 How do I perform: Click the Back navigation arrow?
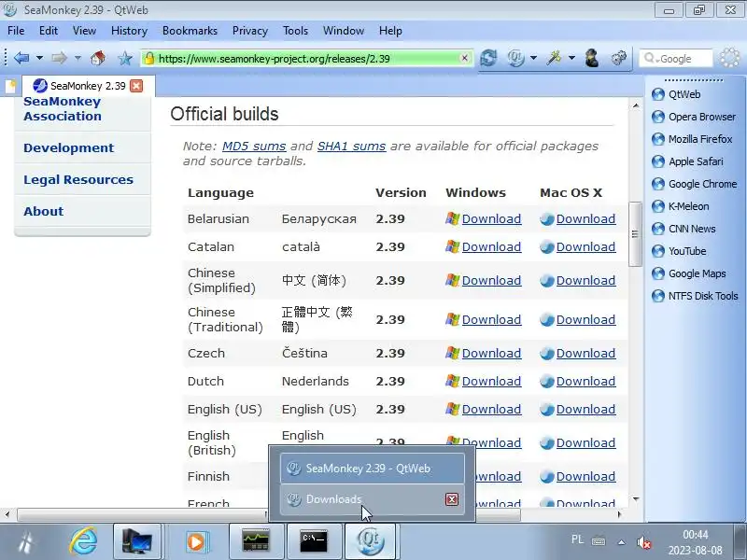[x=21, y=58]
